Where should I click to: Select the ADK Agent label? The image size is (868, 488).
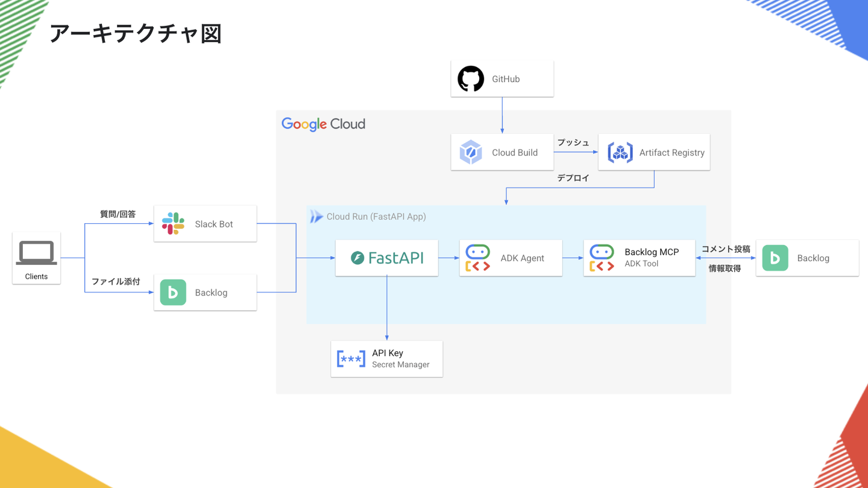click(x=523, y=258)
